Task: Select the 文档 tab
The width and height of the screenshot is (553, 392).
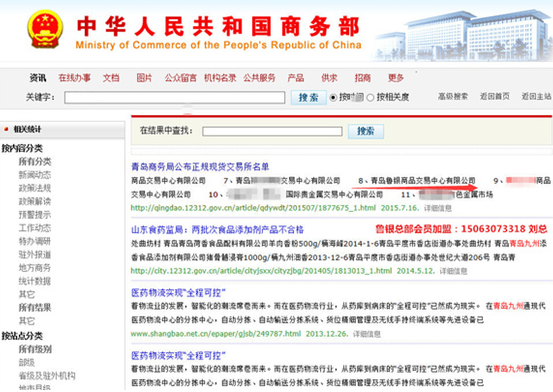Action: [111, 78]
